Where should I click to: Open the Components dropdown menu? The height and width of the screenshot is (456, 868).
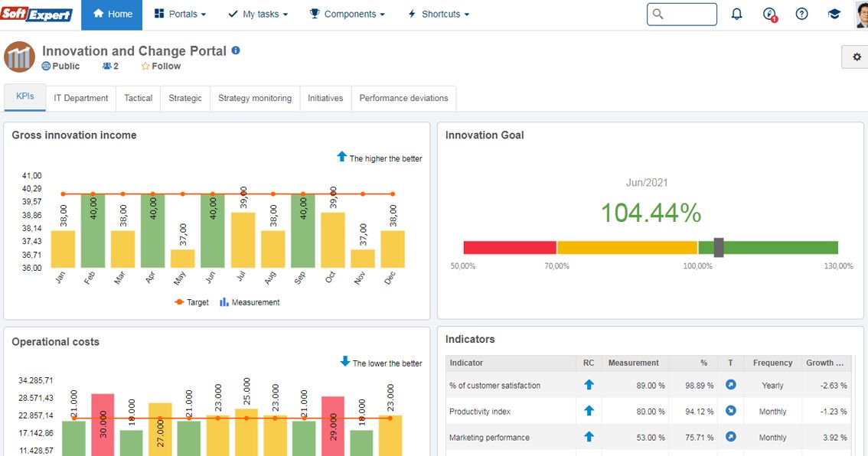tap(347, 15)
